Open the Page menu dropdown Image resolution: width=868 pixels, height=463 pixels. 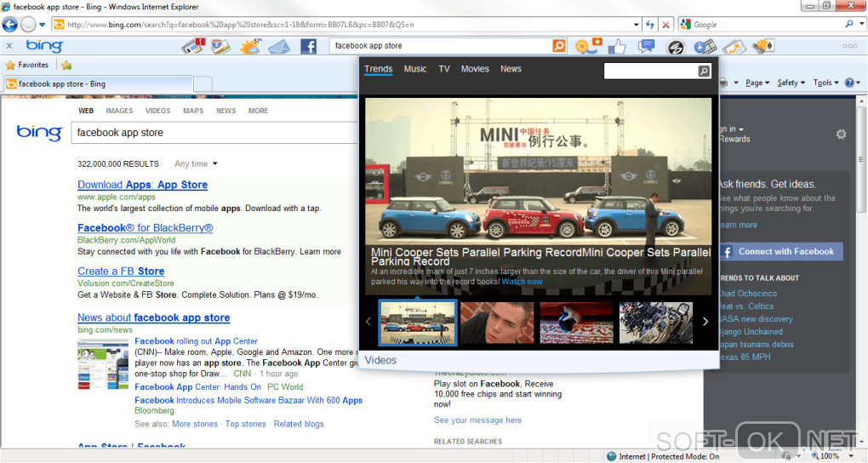pyautogui.click(x=757, y=83)
